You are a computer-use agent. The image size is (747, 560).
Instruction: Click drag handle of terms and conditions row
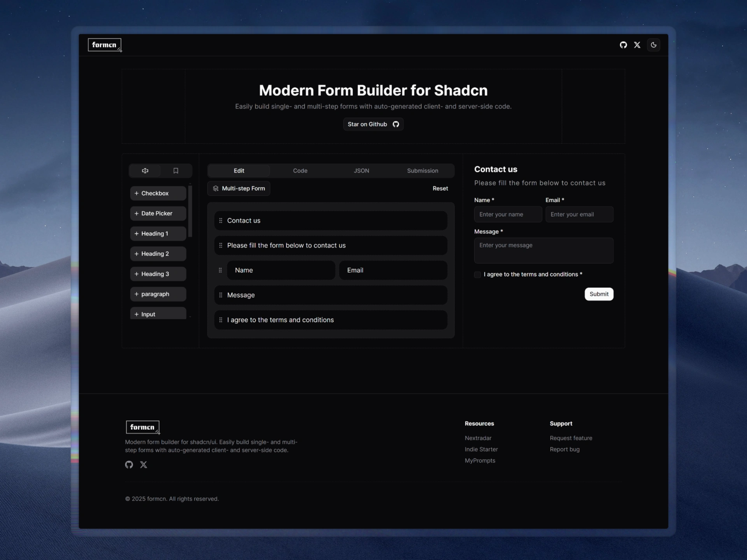(221, 320)
